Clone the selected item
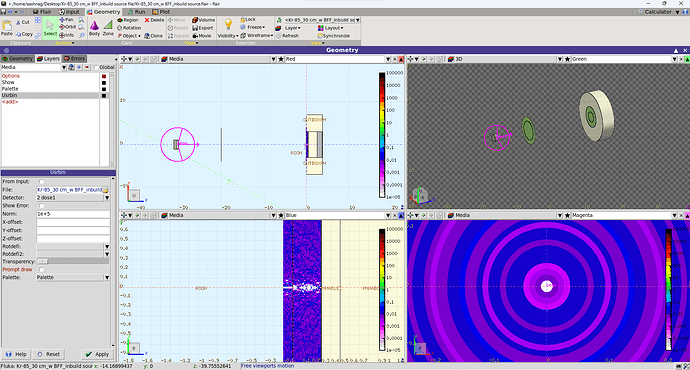Screen dimensions: 690x370 pyautogui.click(x=154, y=36)
